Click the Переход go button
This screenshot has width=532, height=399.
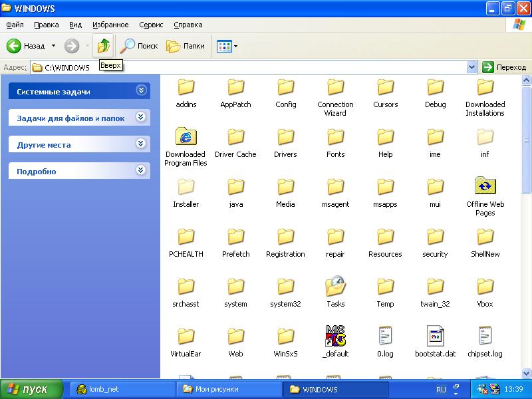(504, 67)
